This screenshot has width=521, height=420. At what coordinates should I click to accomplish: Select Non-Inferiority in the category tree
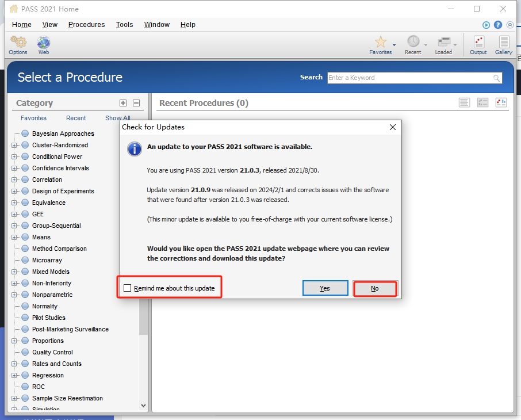coord(52,283)
